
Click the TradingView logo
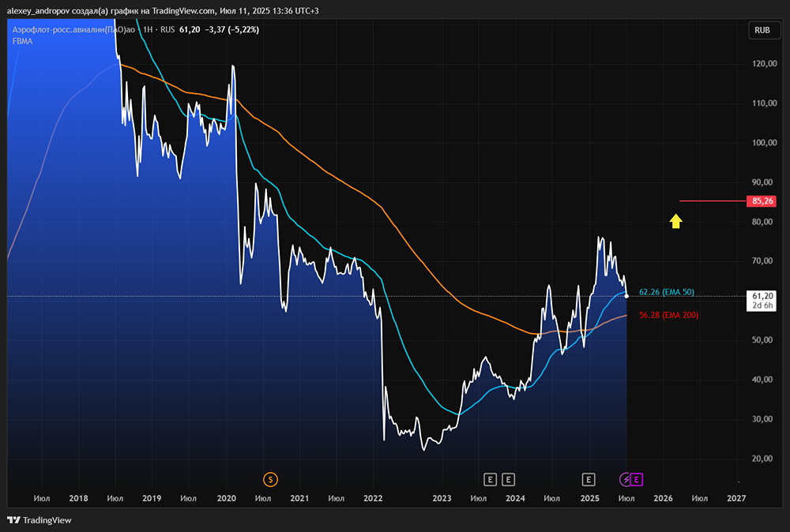(39, 520)
